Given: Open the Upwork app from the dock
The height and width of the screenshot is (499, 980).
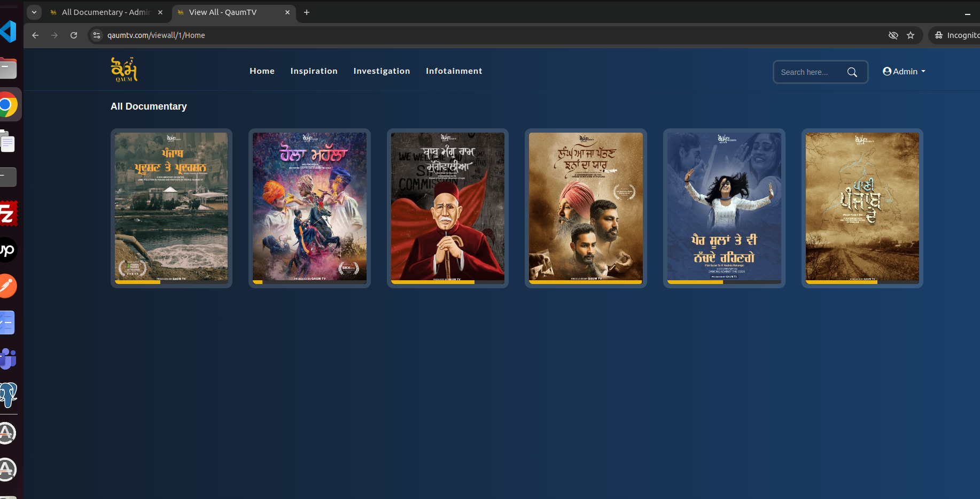Looking at the screenshot, I should point(7,250).
